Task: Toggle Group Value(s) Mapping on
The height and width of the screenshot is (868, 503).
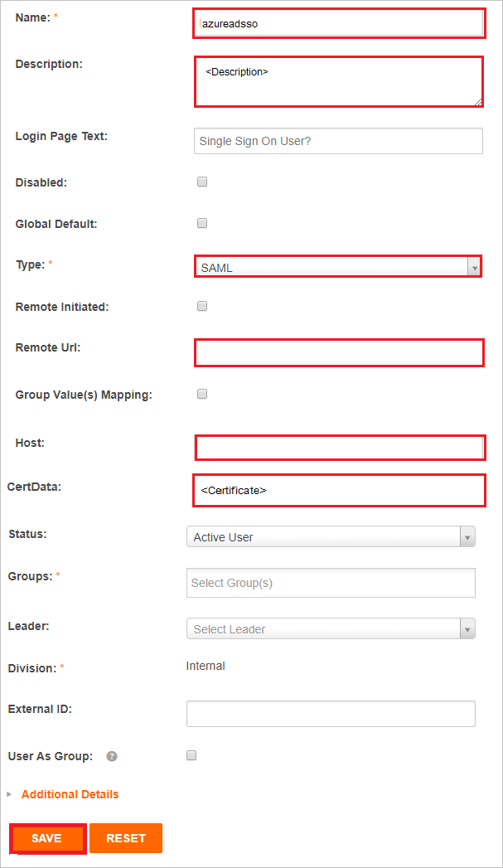Action: click(201, 394)
